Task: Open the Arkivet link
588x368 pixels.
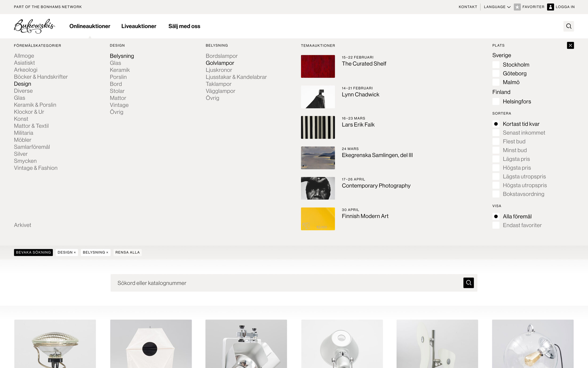Action: coord(22,225)
